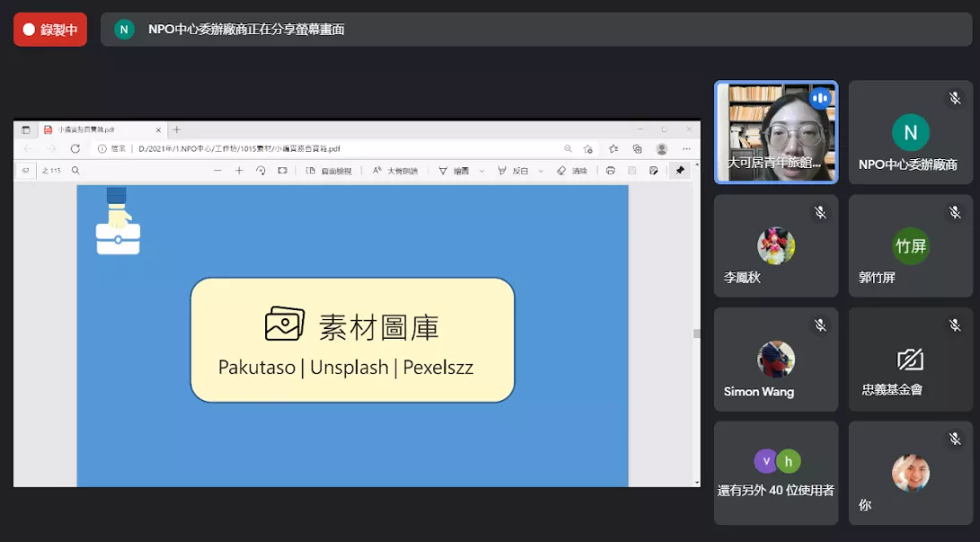Click the file info icon in the address bar

pyautogui.click(x=102, y=149)
